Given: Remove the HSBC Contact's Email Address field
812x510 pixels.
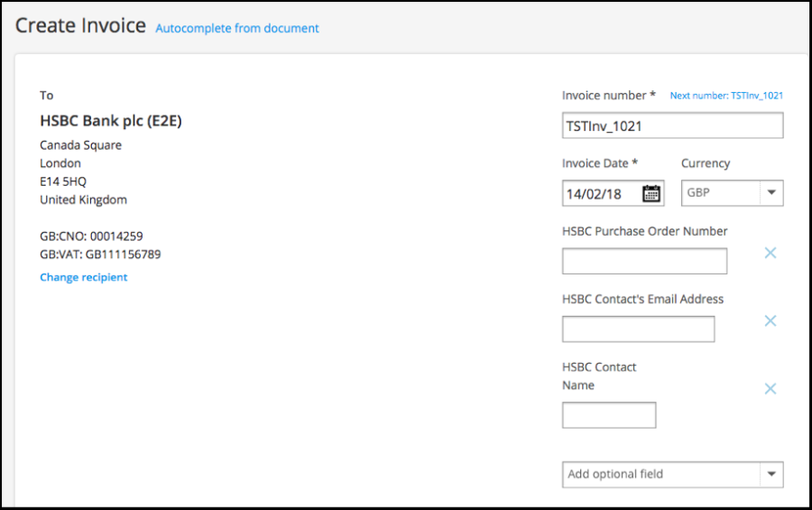Looking at the screenshot, I should [x=770, y=320].
